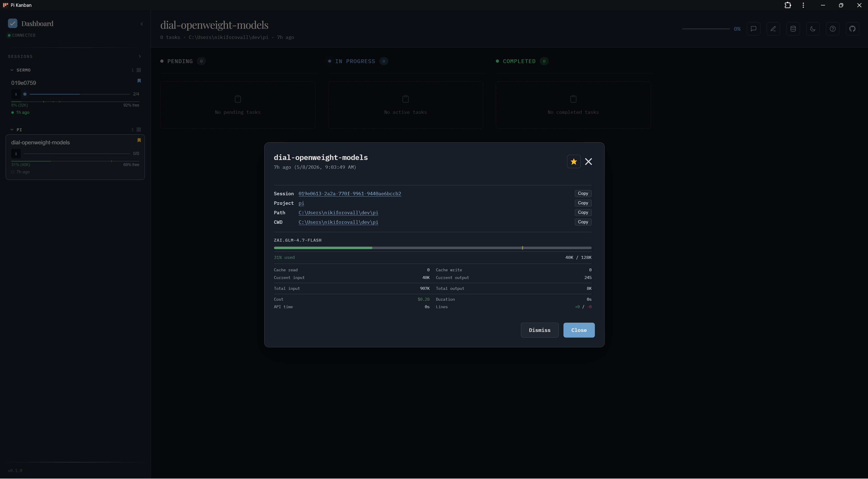Screen dimensions: 868x479
Task: Click the '31% used' label in dialog
Action: [x=284, y=257]
